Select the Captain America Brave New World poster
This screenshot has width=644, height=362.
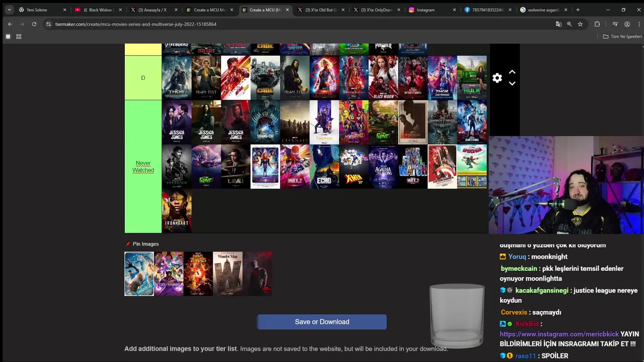click(x=442, y=167)
